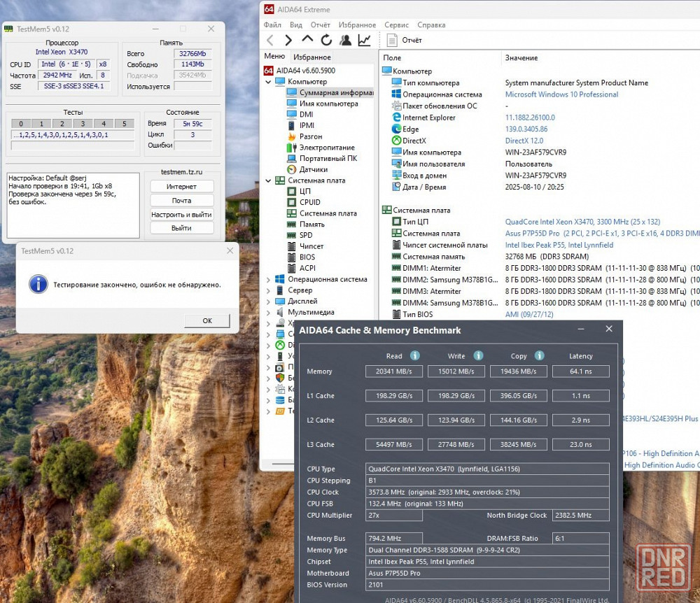Expand the Операционная система tree node

(x=268, y=279)
